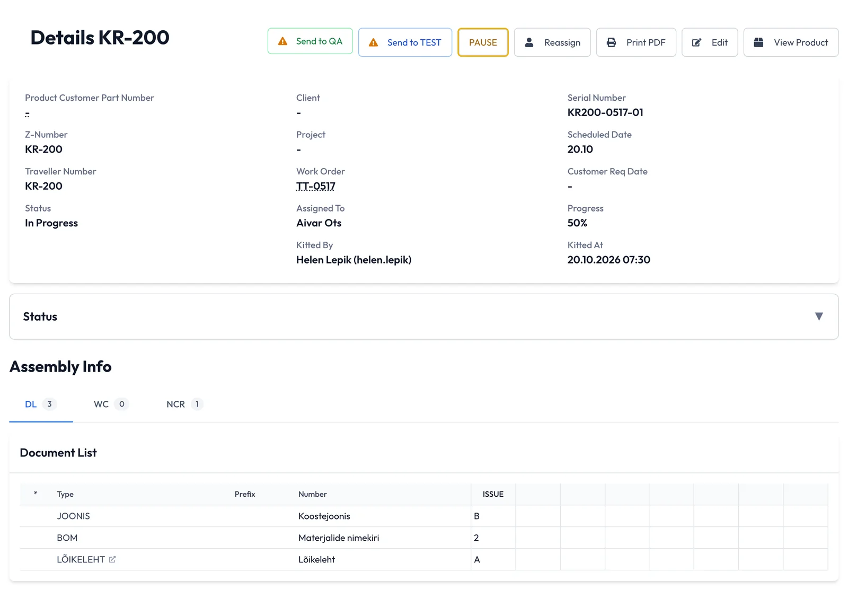Click the BOM document type cell
The height and width of the screenshot is (616, 848).
click(67, 538)
